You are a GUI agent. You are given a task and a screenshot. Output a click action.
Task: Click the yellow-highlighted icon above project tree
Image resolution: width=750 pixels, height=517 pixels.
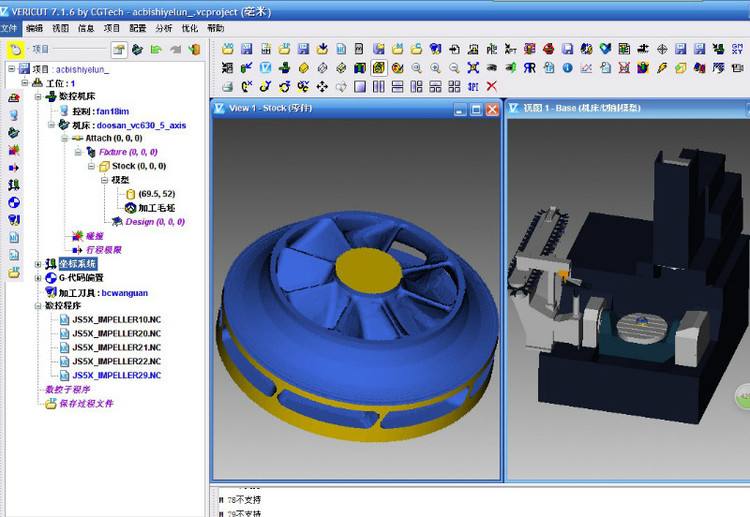pyautogui.click(x=16, y=49)
